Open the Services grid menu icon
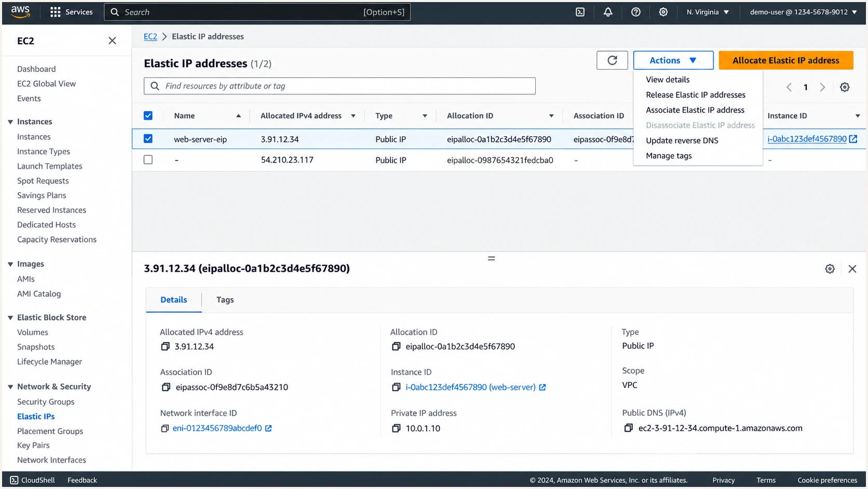 [x=55, y=12]
